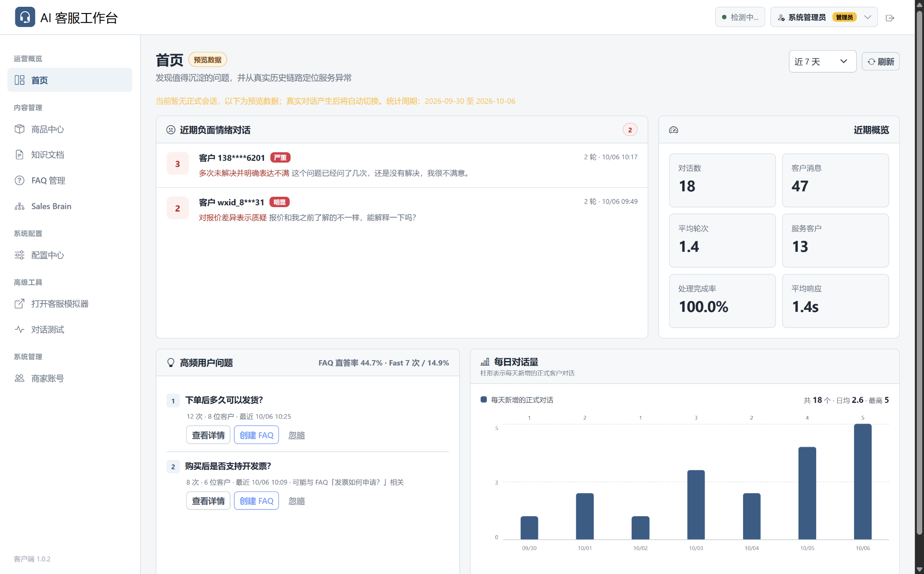Click the 10/03 bar in daily chart

pyautogui.click(x=696, y=505)
